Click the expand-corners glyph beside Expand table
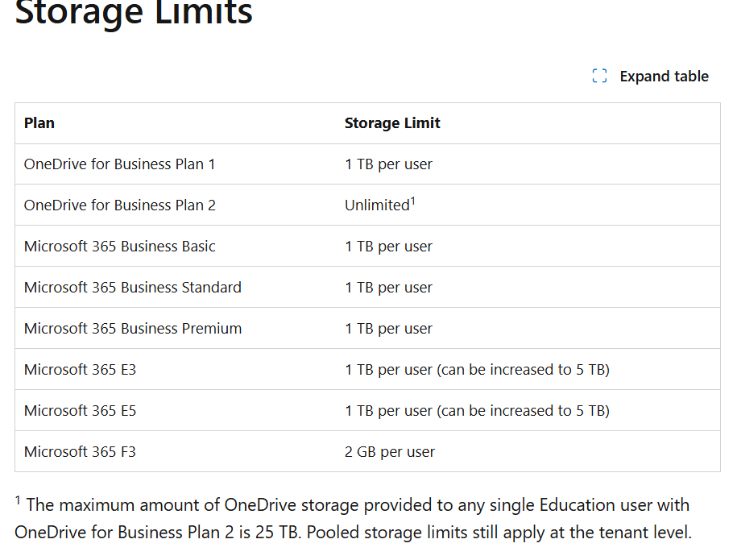 point(598,76)
